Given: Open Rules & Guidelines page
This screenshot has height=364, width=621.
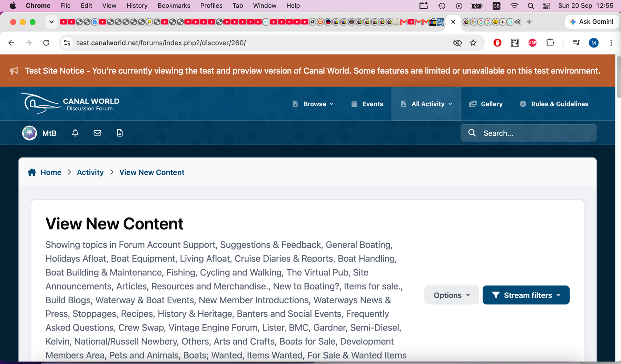Looking at the screenshot, I should coord(554,104).
